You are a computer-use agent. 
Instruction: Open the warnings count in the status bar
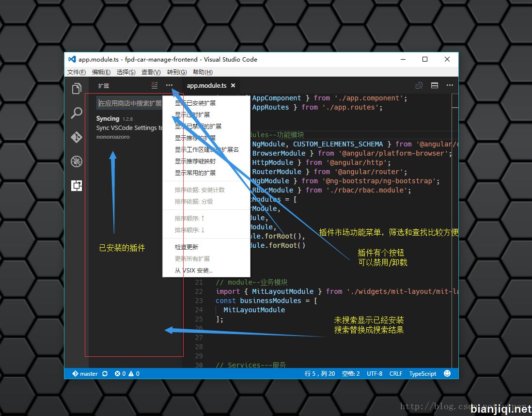[x=134, y=373]
